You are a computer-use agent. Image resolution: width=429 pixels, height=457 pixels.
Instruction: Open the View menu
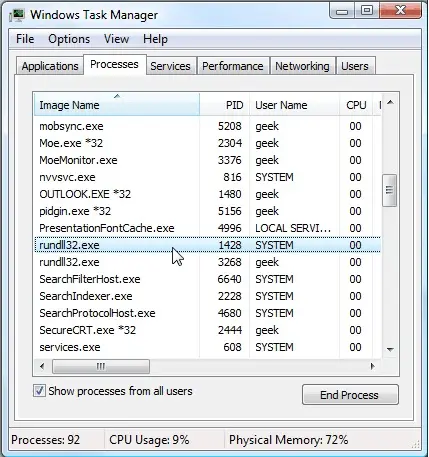pos(116,39)
